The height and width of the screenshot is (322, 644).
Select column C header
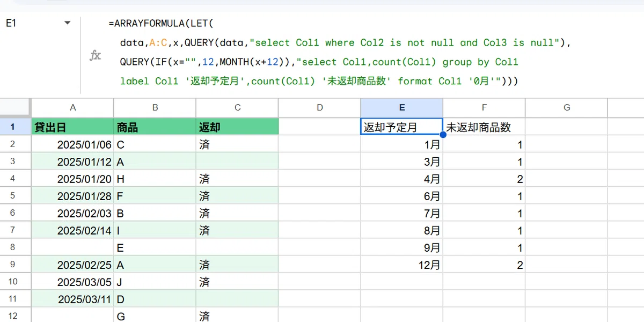pos(238,107)
